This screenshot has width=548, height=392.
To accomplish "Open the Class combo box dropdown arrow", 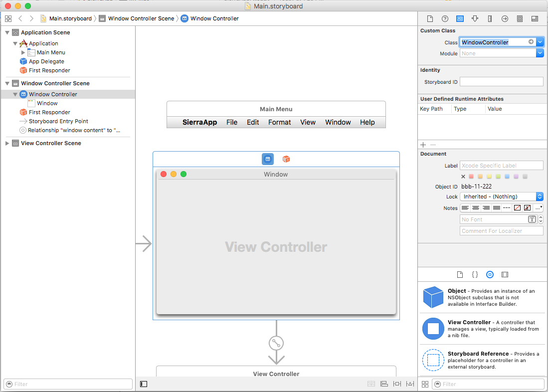I will pos(540,42).
